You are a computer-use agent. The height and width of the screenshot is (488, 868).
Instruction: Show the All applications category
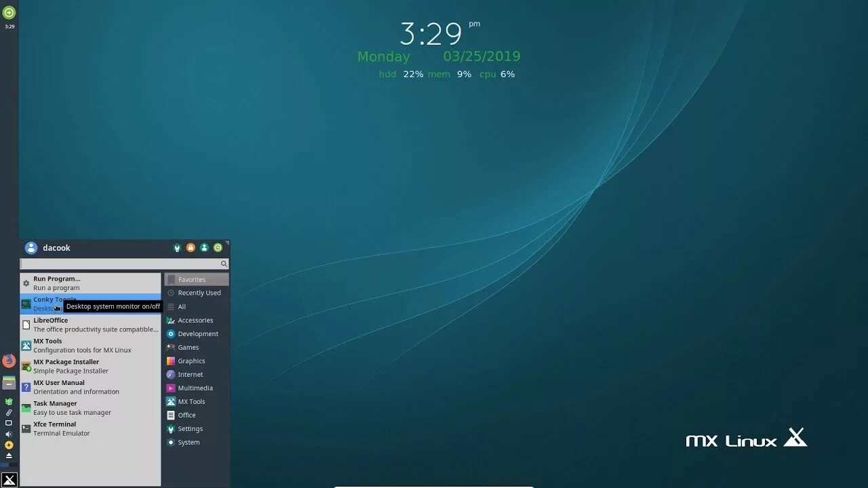pos(197,306)
